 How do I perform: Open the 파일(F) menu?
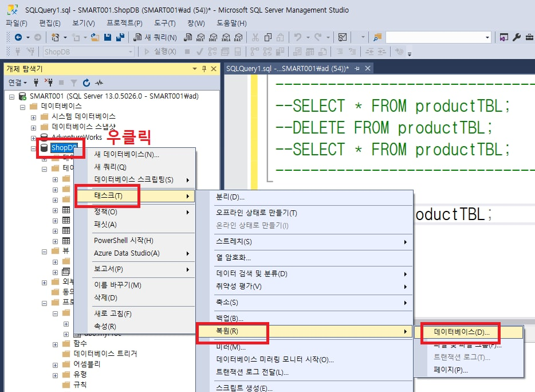click(17, 23)
